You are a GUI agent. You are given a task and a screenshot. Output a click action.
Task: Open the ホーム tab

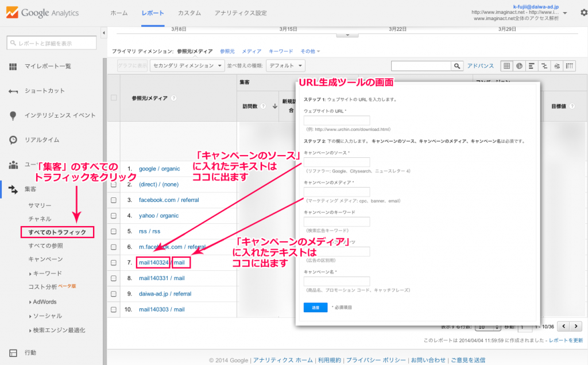click(119, 13)
